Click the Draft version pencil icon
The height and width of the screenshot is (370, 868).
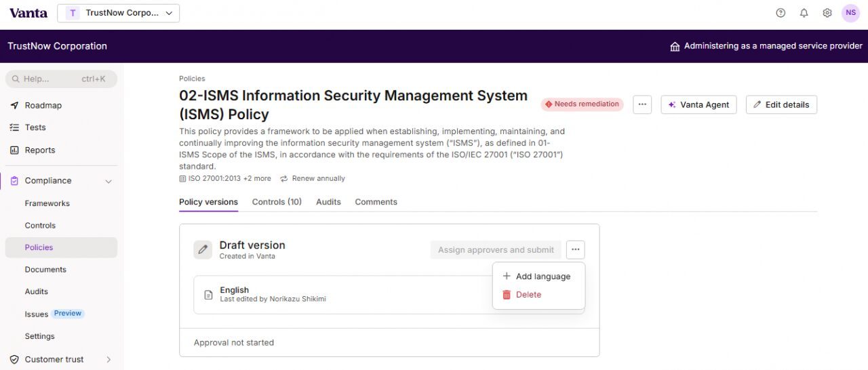click(203, 250)
